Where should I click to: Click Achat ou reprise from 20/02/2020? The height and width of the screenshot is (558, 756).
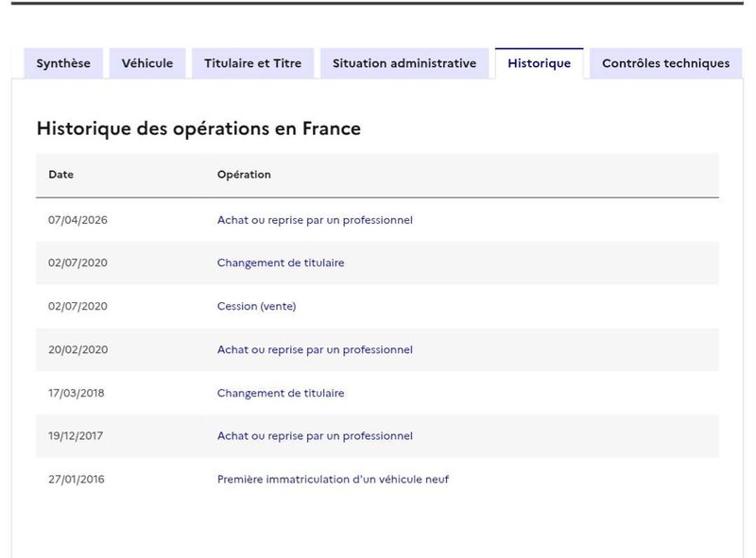[315, 350]
